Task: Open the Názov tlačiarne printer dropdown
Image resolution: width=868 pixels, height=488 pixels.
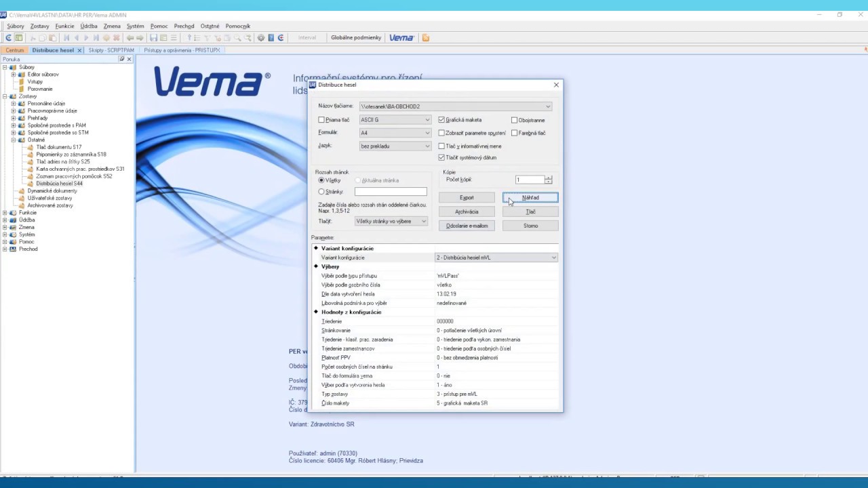Action: (x=548, y=106)
